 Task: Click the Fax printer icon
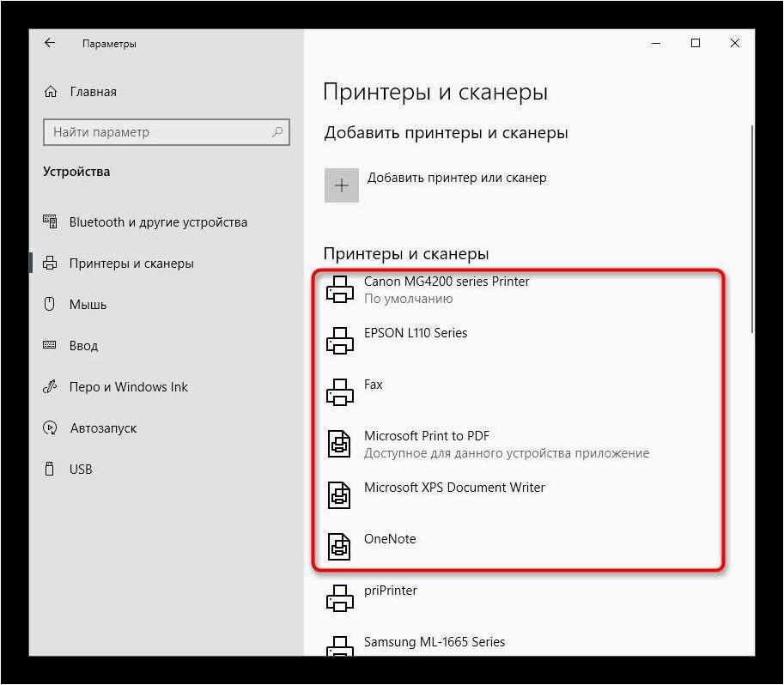[x=340, y=392]
